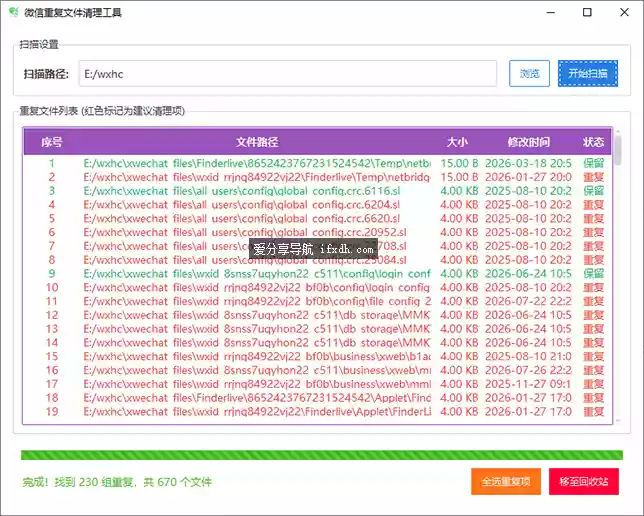Click the 15.00 B size in row 1
Image resolution: width=644 pixels, height=516 pixels.
(459, 163)
